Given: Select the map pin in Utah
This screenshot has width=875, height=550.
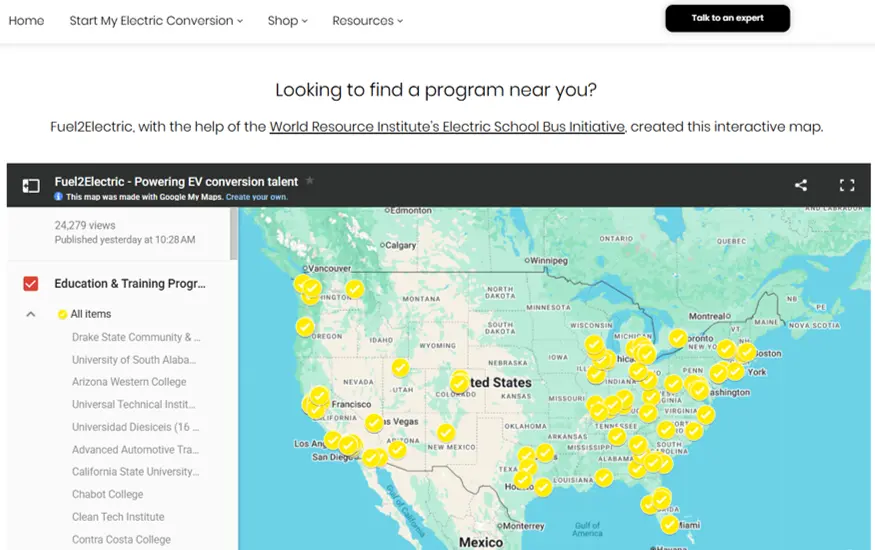Looking at the screenshot, I should [x=400, y=368].
